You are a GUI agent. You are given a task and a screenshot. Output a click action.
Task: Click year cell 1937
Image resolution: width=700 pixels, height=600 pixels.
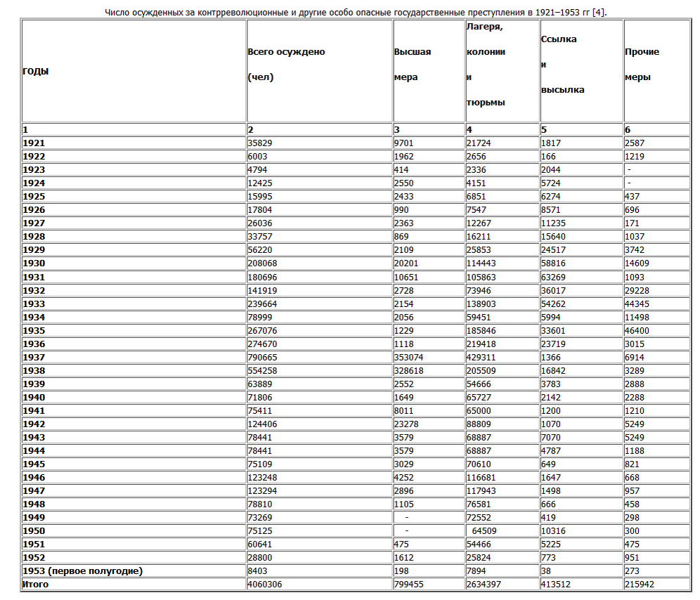click(x=134, y=358)
